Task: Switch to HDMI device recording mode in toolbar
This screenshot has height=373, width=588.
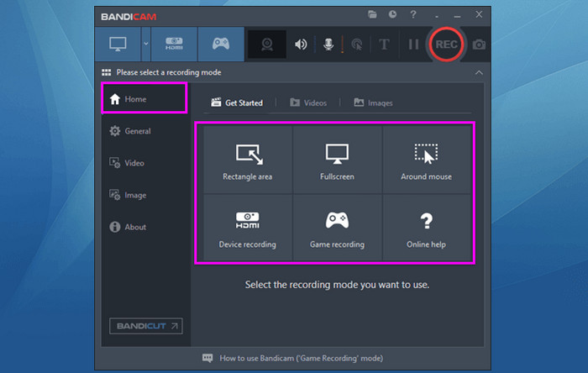Action: (174, 45)
